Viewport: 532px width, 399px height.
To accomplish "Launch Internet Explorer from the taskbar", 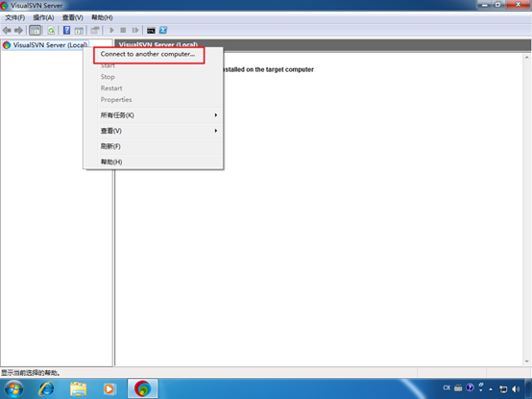I will 46,388.
